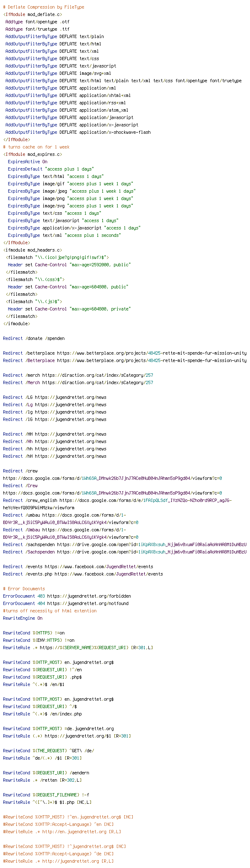Click the '# turns cache on for 1 week' comment
Viewport: 250px width, 868px height.
click(x=36, y=147)
